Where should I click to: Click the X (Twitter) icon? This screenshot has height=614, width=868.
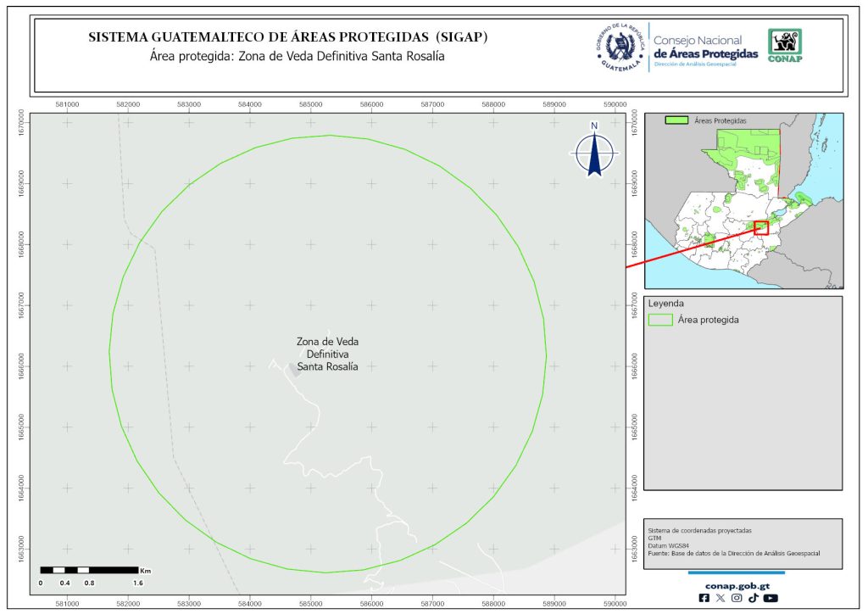[721, 598]
